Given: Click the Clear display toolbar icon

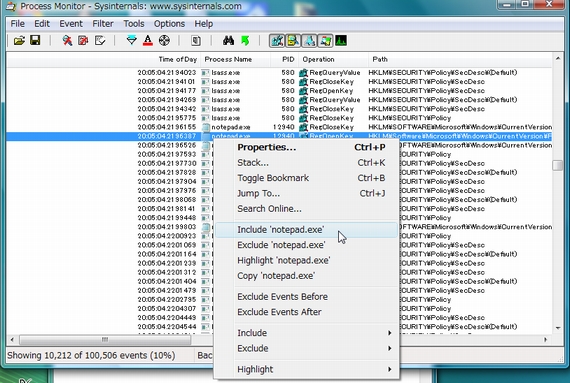Looking at the screenshot, I should click(100, 40).
